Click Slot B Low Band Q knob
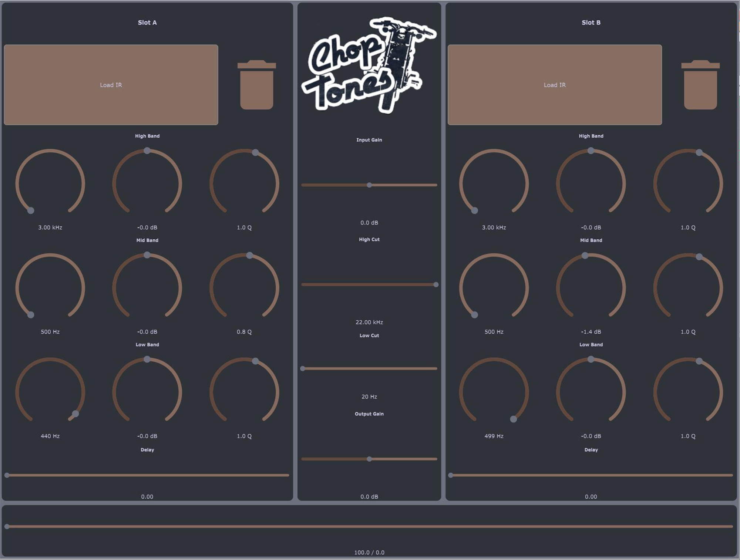Screen dimensions: 740x560 688,392
